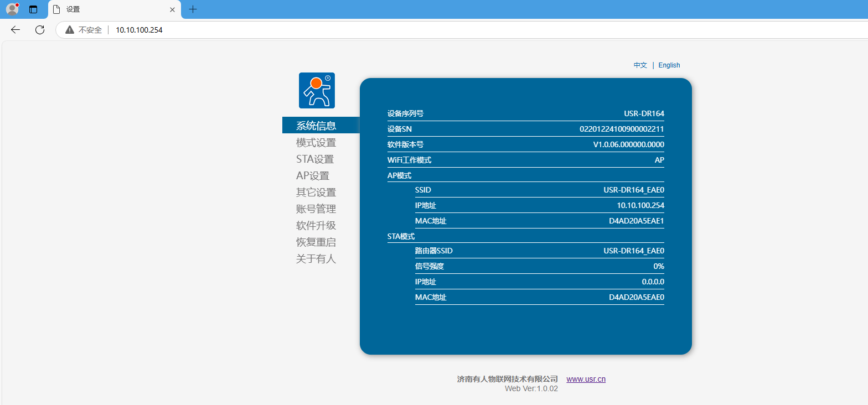
Task: Click the USR running-man logo icon
Action: point(317,90)
